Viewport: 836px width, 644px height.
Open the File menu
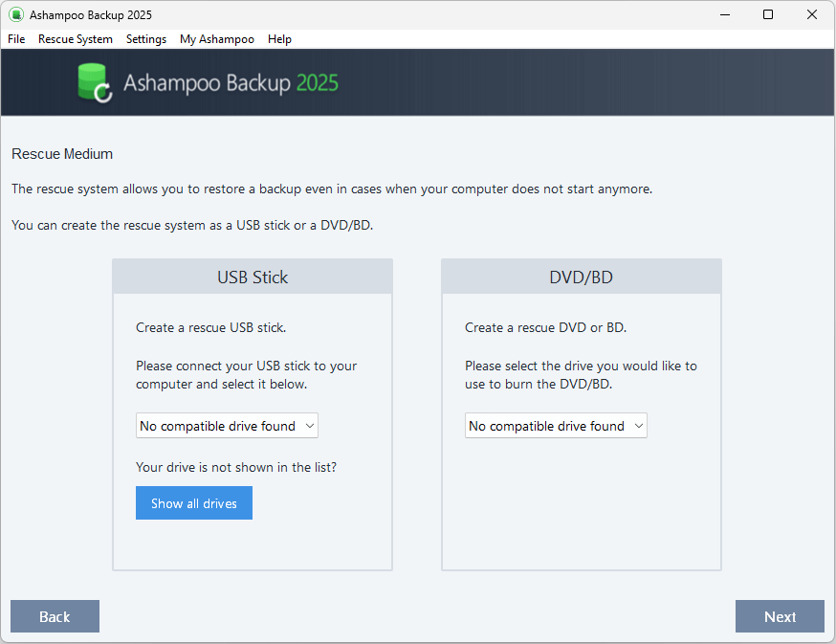click(15, 39)
